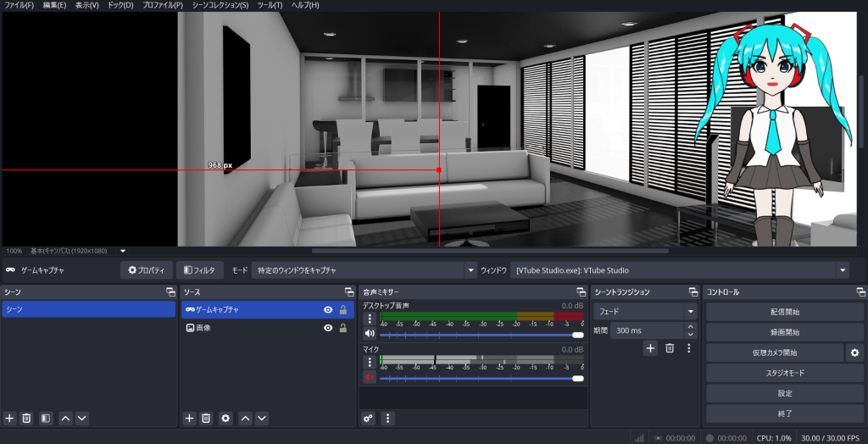Open scene filters icon in Scenes dock
The height and width of the screenshot is (444, 868).
(46, 419)
